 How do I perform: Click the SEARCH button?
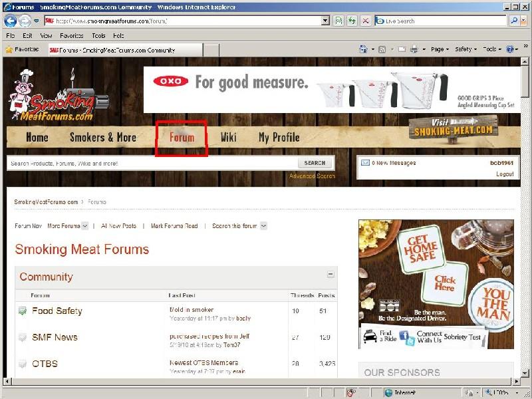pyautogui.click(x=315, y=163)
